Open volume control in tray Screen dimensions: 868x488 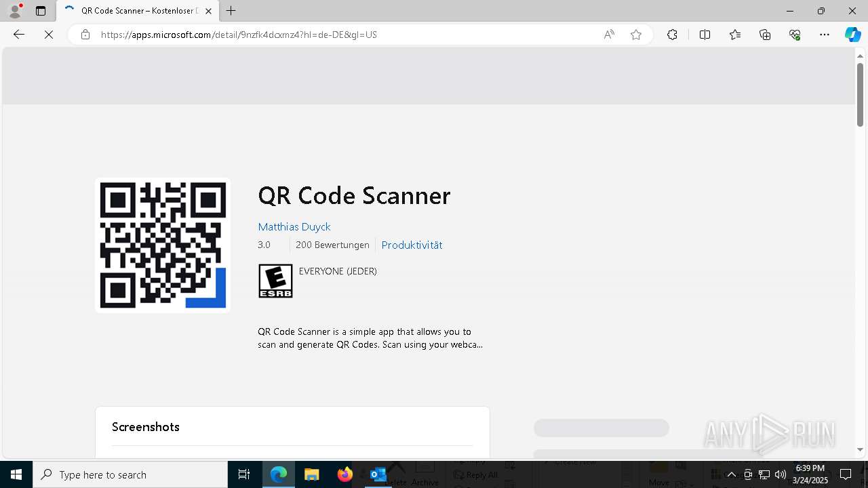pos(781,474)
